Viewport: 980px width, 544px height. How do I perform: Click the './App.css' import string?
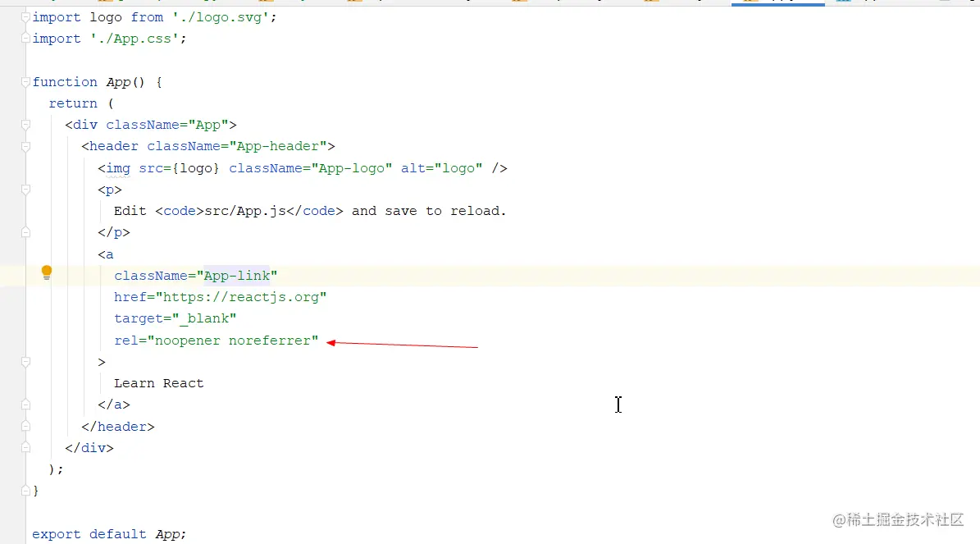click(x=134, y=39)
